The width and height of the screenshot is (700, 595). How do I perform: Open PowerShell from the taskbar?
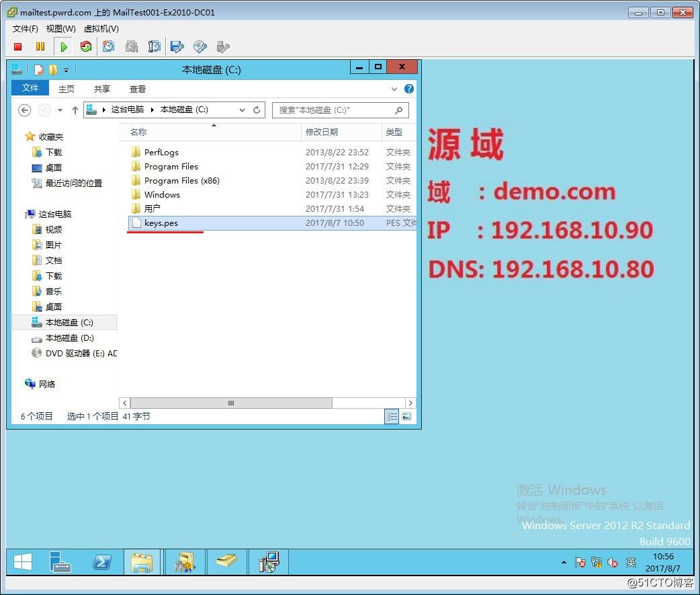[102, 562]
